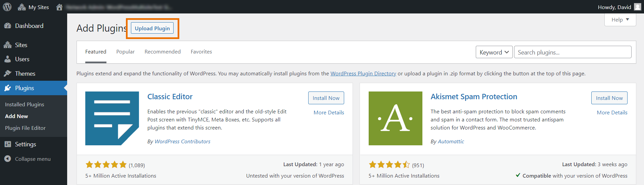Click "Untested with your version" text

[x=295, y=176]
